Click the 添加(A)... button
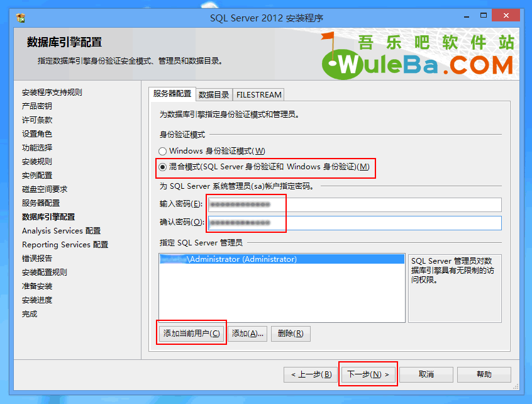 pyautogui.click(x=247, y=334)
